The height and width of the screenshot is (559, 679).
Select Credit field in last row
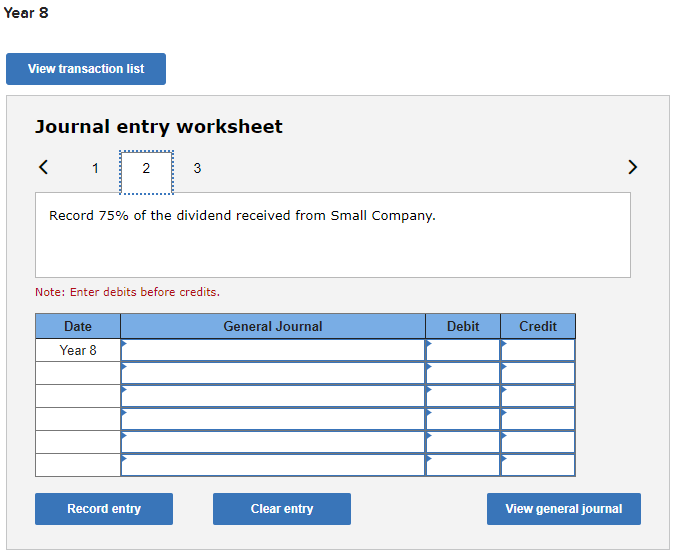538,465
